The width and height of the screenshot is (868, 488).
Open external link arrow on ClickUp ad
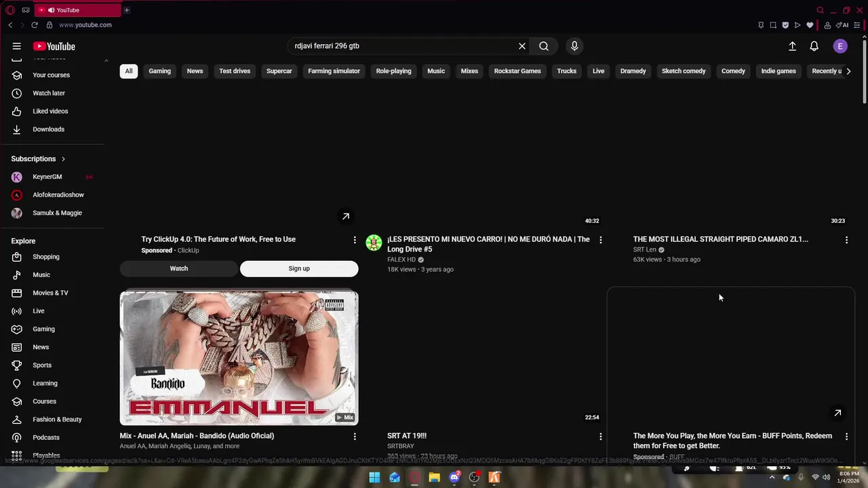pyautogui.click(x=346, y=216)
